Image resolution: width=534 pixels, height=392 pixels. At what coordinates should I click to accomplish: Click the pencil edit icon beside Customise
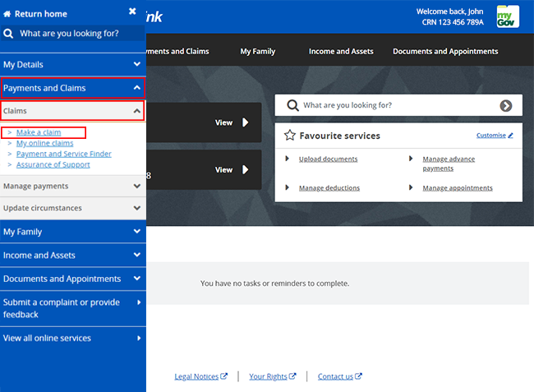pyautogui.click(x=510, y=136)
